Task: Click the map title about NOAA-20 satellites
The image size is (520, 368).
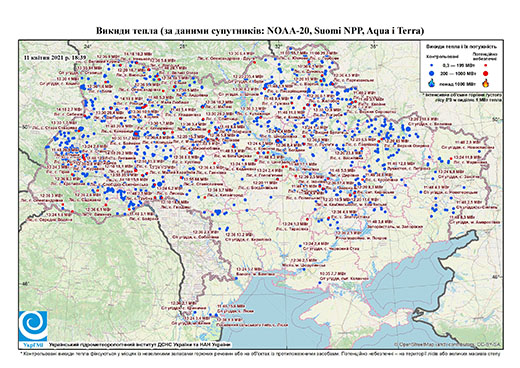Action: click(x=260, y=31)
